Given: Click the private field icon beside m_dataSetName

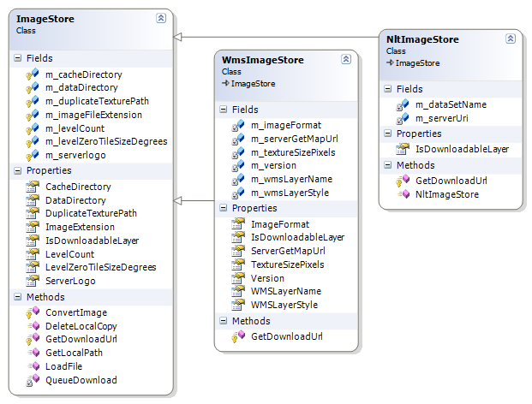Looking at the screenshot, I should (x=403, y=104).
